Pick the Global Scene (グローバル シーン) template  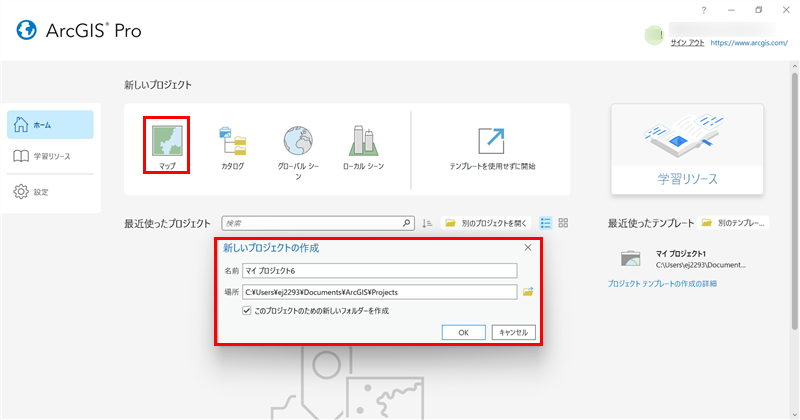[x=298, y=152]
